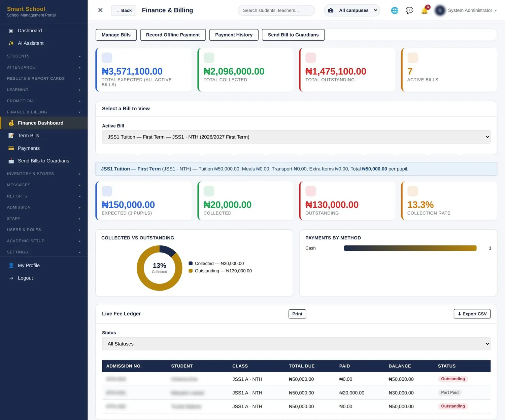Export the ledger as CSV

click(x=472, y=314)
